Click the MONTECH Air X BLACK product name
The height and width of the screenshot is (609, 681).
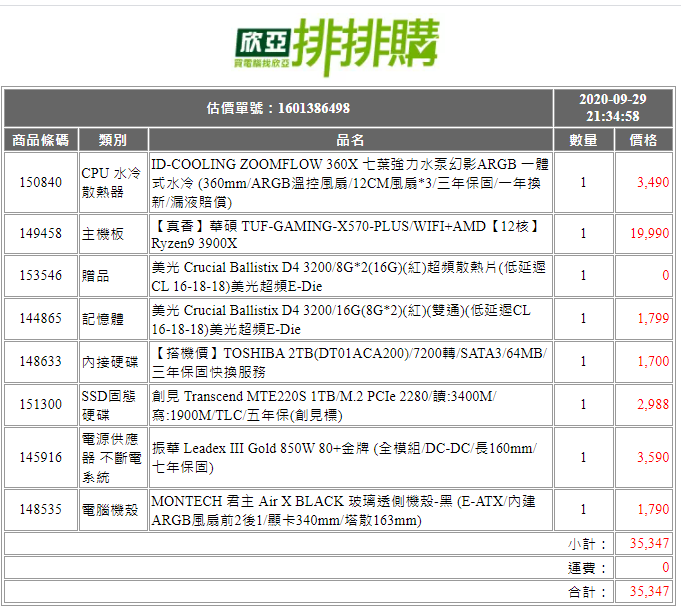coord(343,510)
